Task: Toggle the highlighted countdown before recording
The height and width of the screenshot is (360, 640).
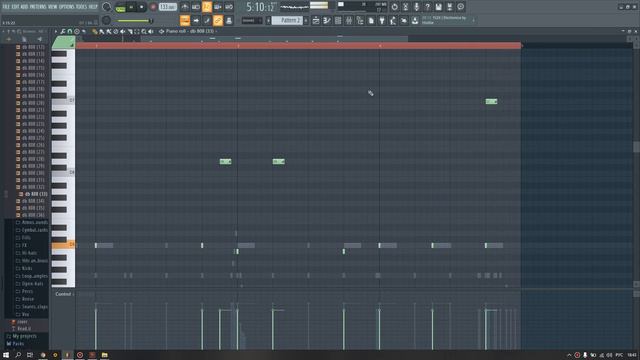Action: tap(207, 7)
